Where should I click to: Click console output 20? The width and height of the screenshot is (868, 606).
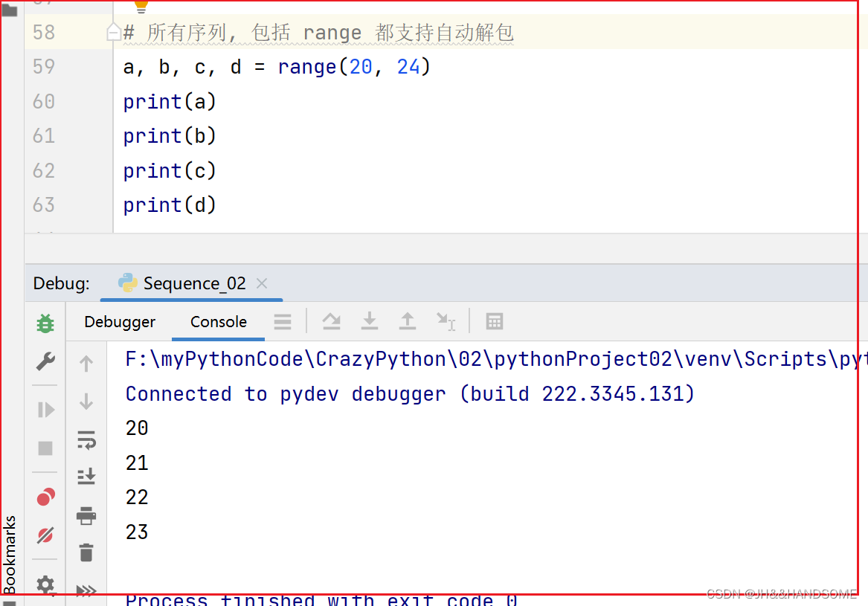click(x=137, y=428)
